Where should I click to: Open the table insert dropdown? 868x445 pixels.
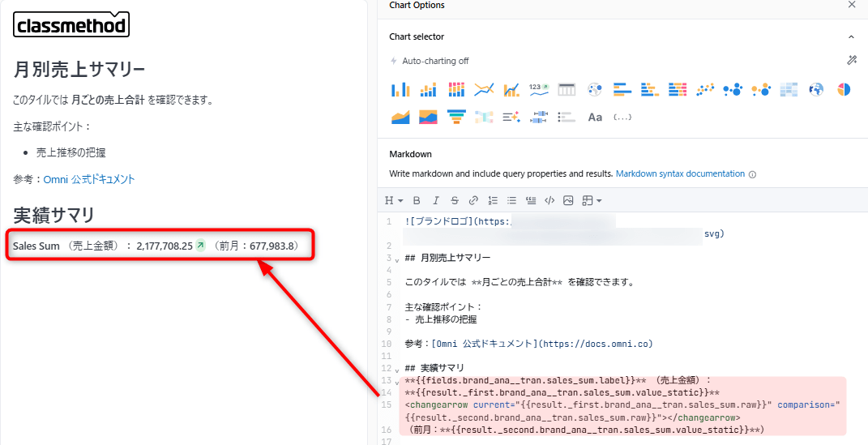592,200
